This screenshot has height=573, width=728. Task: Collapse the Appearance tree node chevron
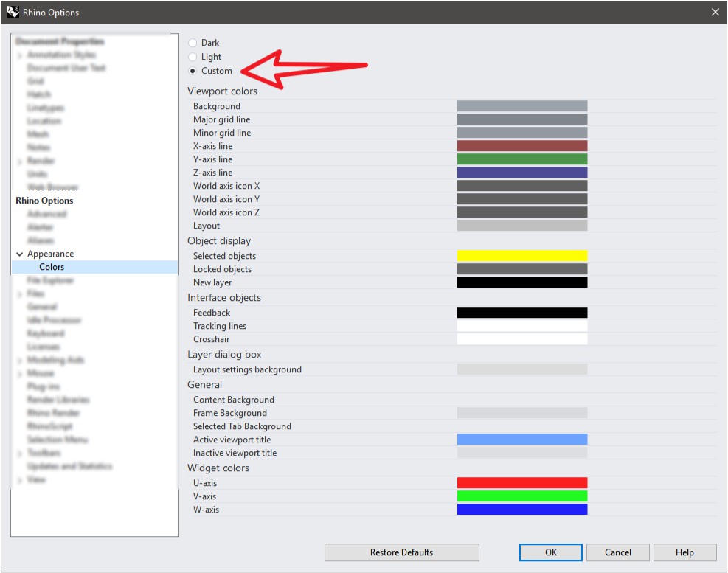[19, 254]
